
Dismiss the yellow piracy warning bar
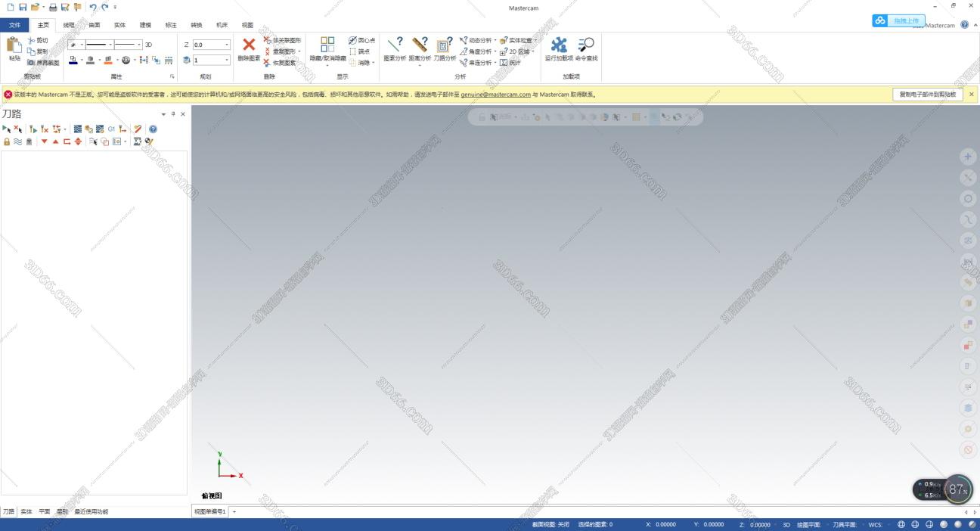coord(972,95)
